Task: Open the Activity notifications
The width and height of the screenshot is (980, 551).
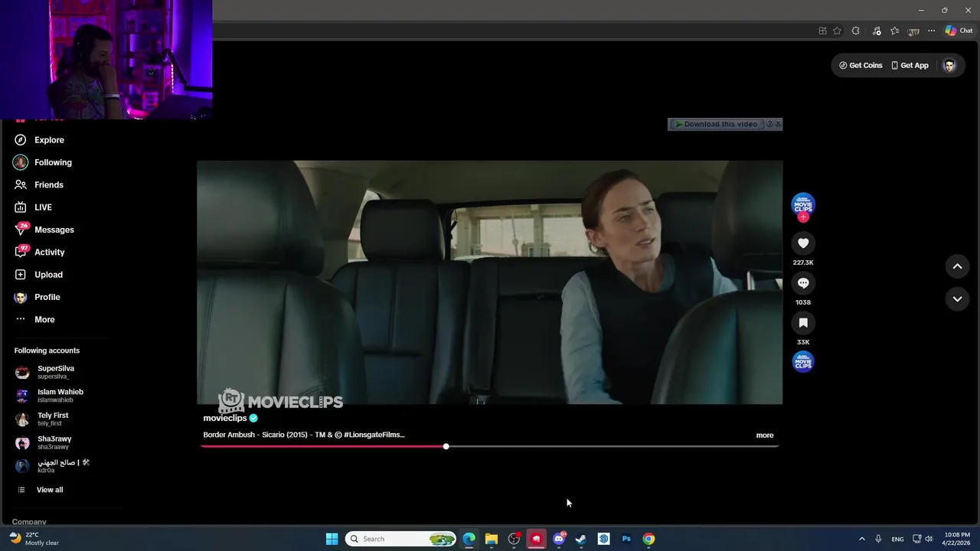Action: coord(40,252)
